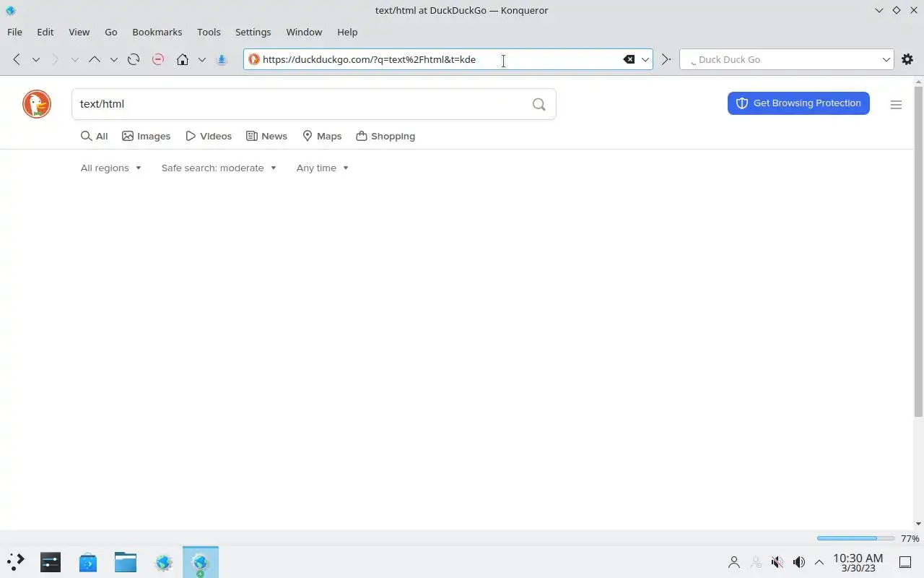924x578 pixels.
Task: Open the DuckDuckGo hamburger menu
Action: point(896,105)
